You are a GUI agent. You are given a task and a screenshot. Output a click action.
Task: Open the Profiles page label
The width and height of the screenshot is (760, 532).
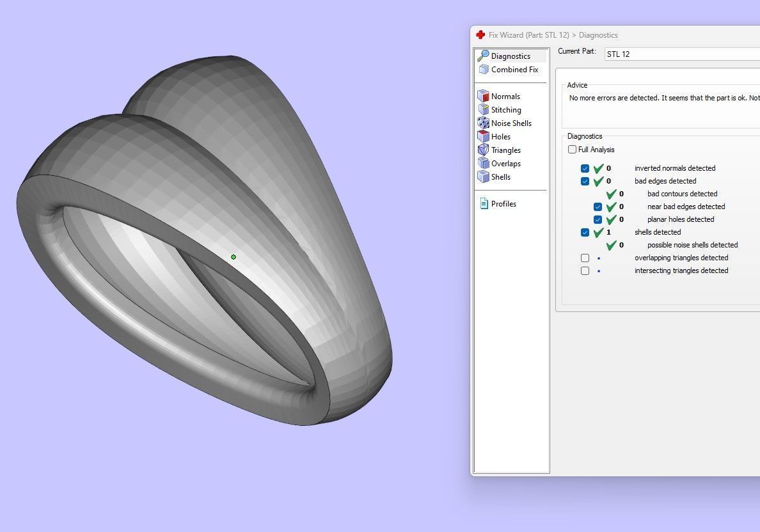point(503,204)
